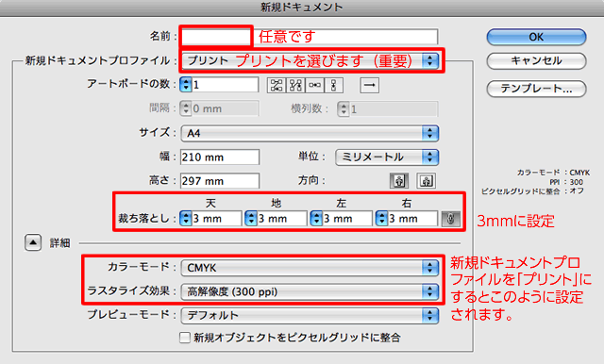Toggle bleed link chain icon
This screenshot has width=604, height=364.
point(451,219)
